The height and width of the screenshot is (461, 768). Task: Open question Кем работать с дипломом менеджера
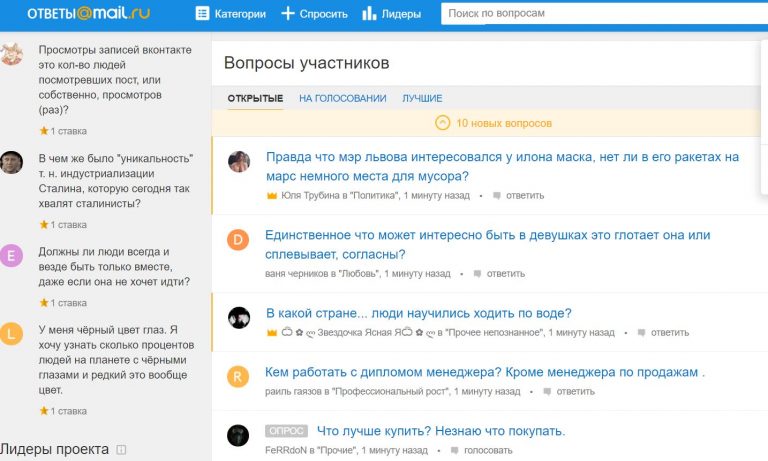click(485, 372)
